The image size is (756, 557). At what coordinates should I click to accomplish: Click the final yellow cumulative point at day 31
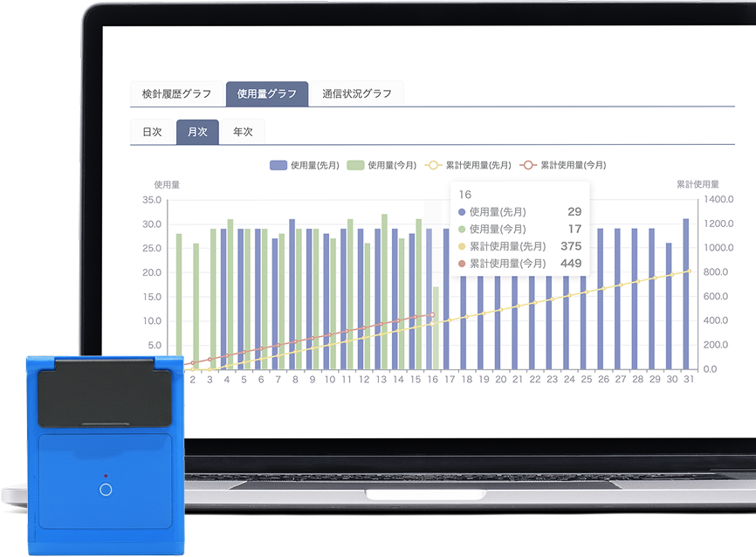(x=690, y=271)
